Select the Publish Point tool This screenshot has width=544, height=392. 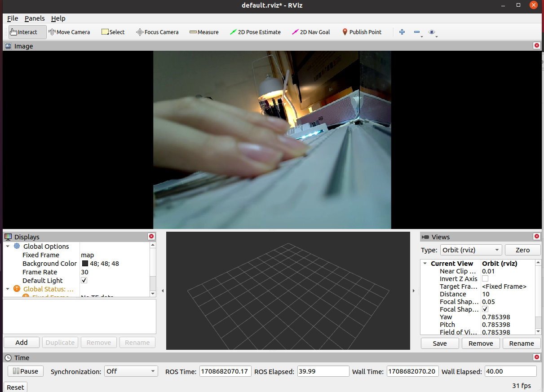click(362, 32)
